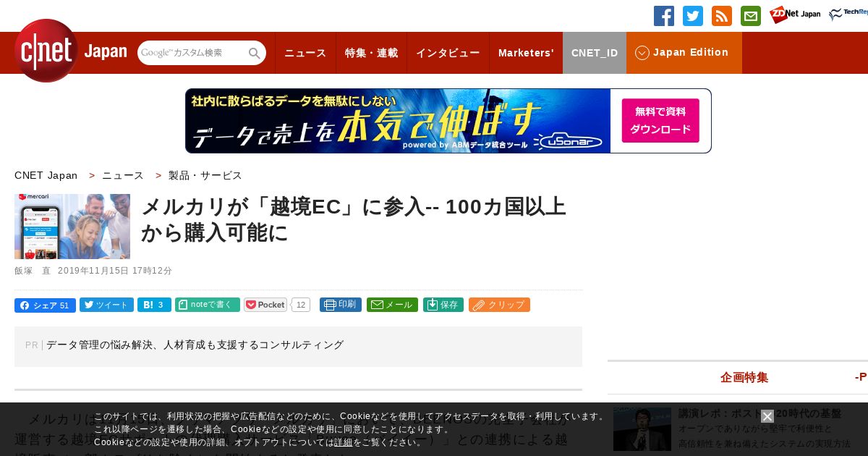Screen dimensions: 868x456
Task: Save article to Pocket
Action: coord(265,305)
